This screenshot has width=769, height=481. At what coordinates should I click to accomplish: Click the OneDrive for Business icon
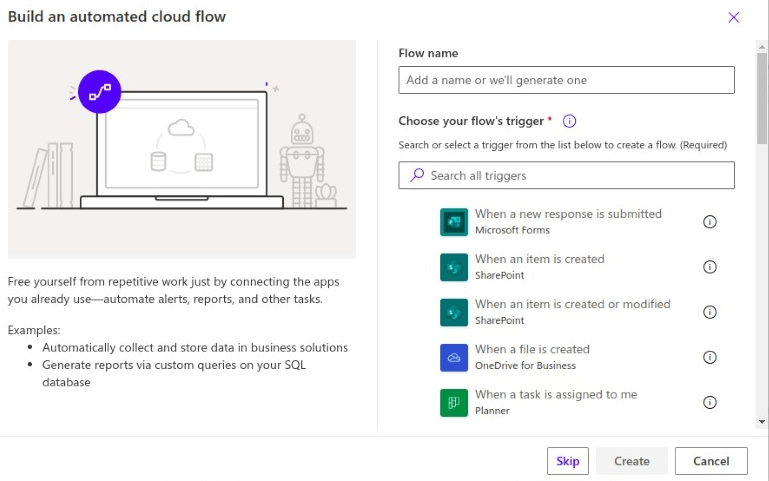point(454,357)
